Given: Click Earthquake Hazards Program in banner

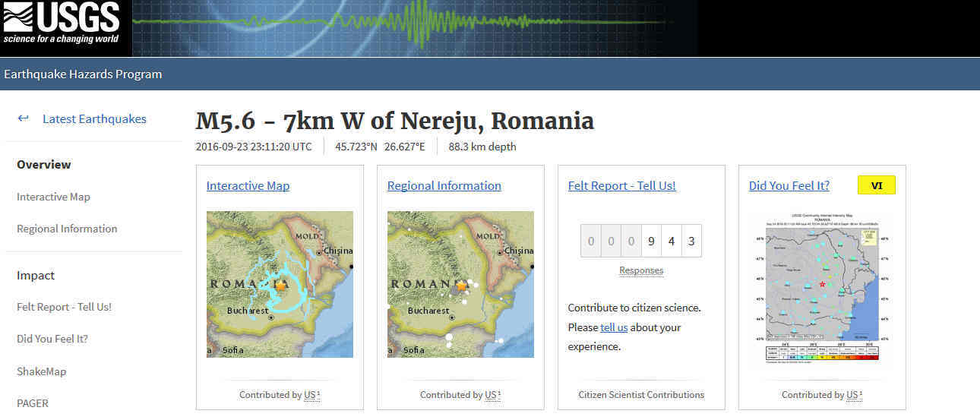Looking at the screenshot, I should tap(83, 74).
